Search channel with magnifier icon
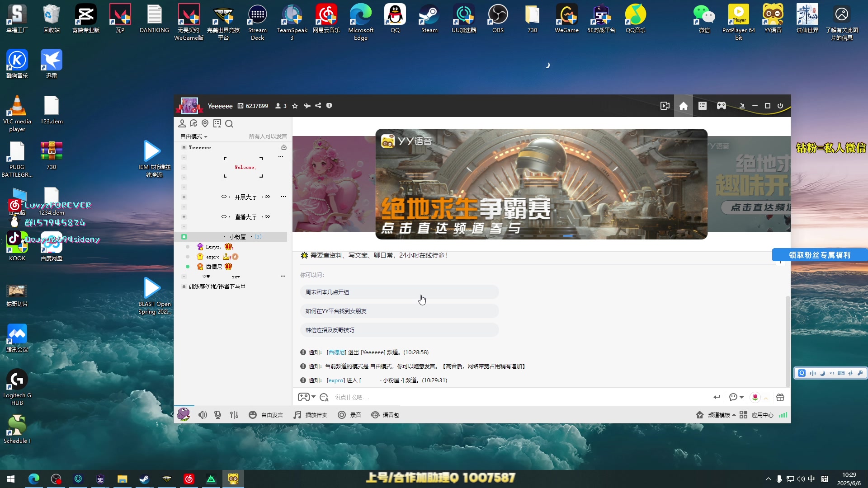This screenshot has width=868, height=488. (x=229, y=124)
